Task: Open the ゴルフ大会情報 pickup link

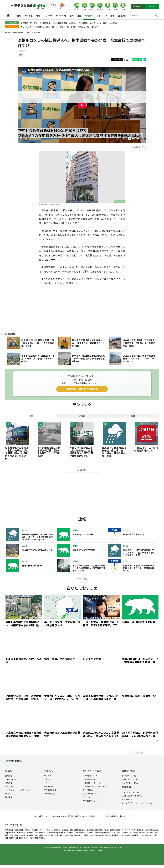Action: (58, 27)
